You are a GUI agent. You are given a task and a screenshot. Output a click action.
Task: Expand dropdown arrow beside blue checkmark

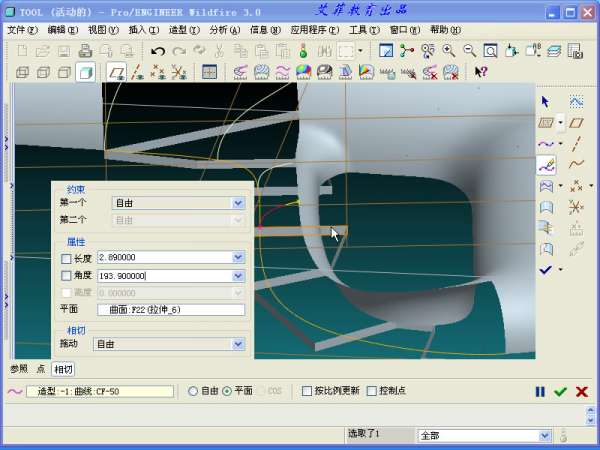(x=561, y=270)
